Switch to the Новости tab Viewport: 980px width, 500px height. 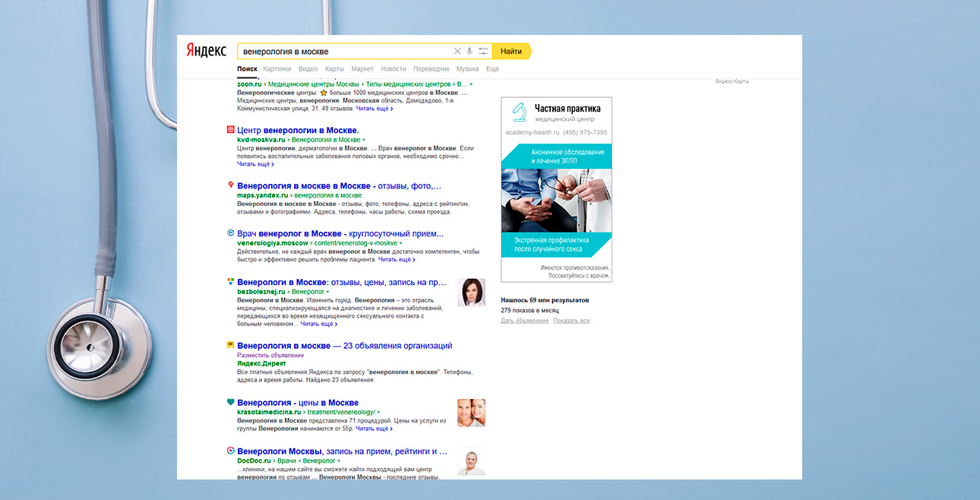click(394, 69)
